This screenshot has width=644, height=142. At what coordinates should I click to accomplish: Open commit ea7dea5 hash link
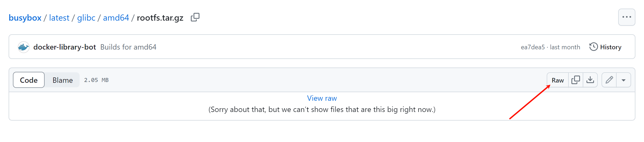coord(533,47)
